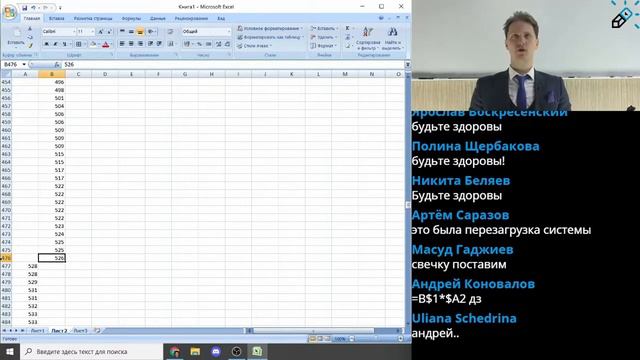
Task: Save the workbook from Quick Access toolbar
Action: [24, 8]
